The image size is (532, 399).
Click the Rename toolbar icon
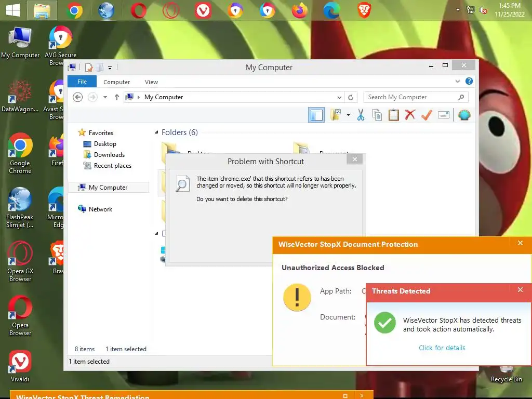(x=444, y=115)
